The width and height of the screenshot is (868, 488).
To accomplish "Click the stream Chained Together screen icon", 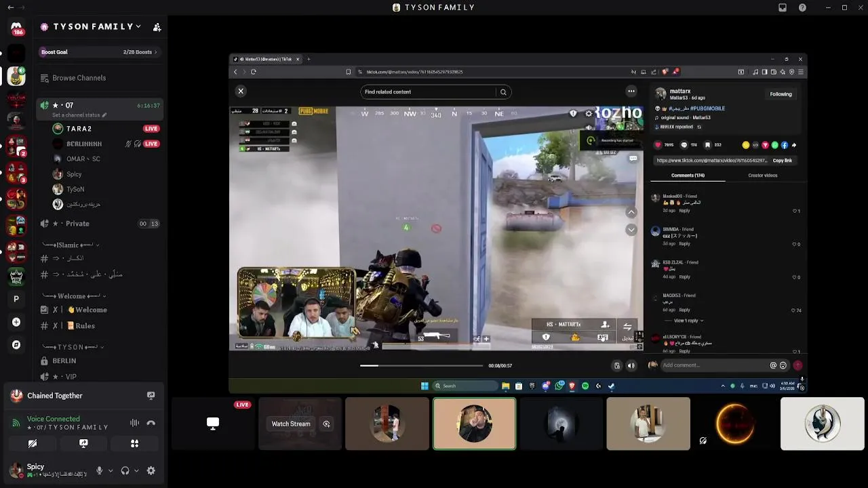I will (x=151, y=396).
